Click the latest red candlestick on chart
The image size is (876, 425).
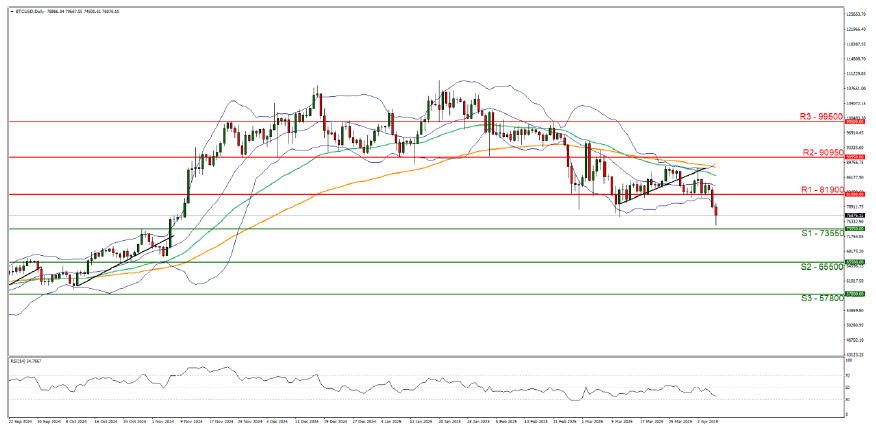click(716, 211)
